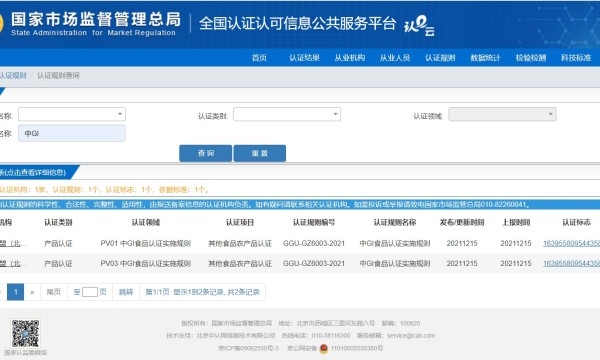Open the 数据统计 menu

[485, 58]
